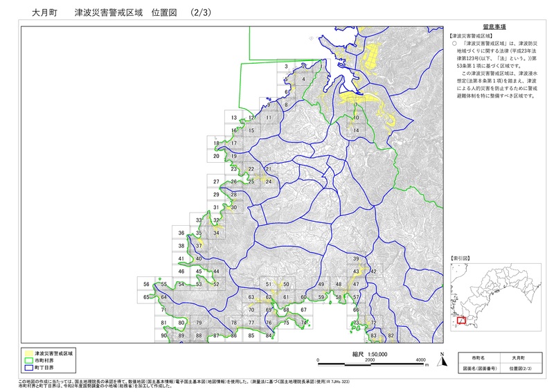Pick grid cell number 13
This screenshot has height=392, width=554.
[234, 118]
